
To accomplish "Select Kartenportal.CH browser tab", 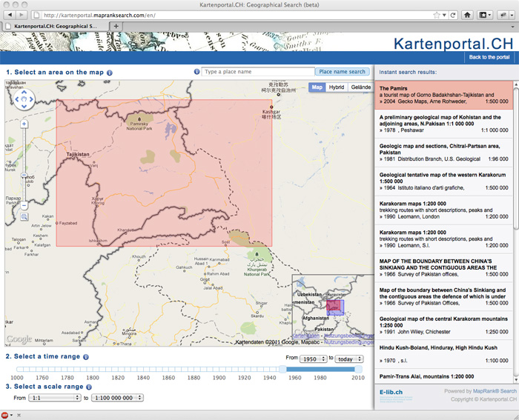I will click(x=55, y=26).
